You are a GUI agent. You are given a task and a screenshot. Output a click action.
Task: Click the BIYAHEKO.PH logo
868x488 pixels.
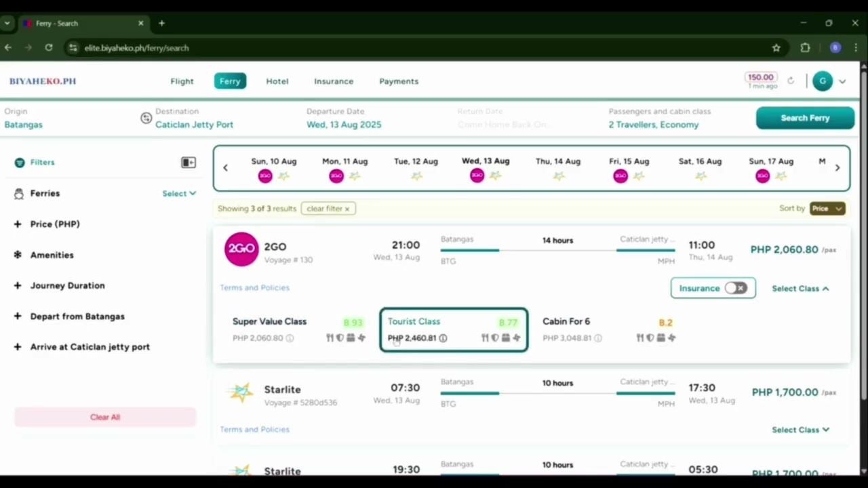(43, 81)
